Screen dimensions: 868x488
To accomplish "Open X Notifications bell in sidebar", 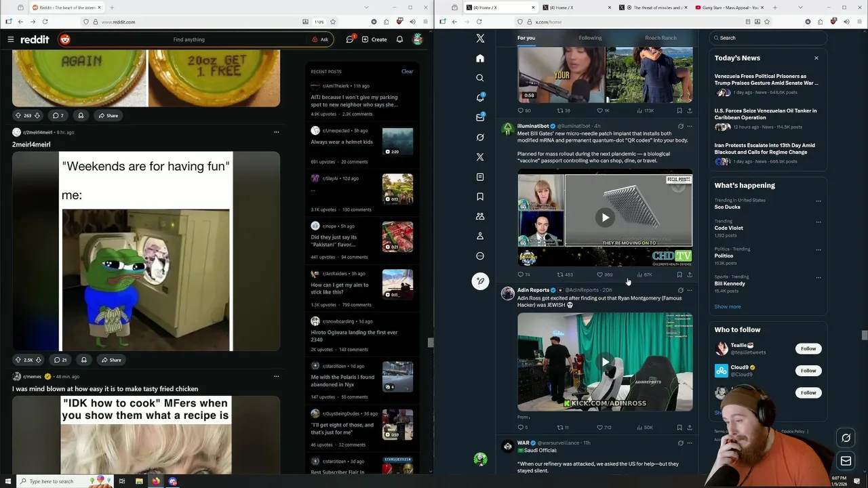I will [480, 98].
